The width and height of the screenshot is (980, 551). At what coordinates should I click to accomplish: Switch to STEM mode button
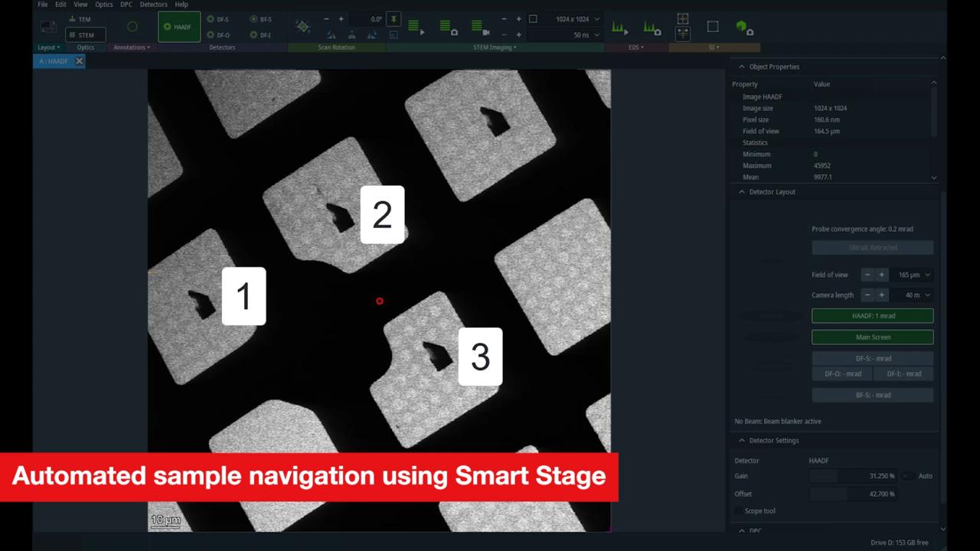[85, 34]
